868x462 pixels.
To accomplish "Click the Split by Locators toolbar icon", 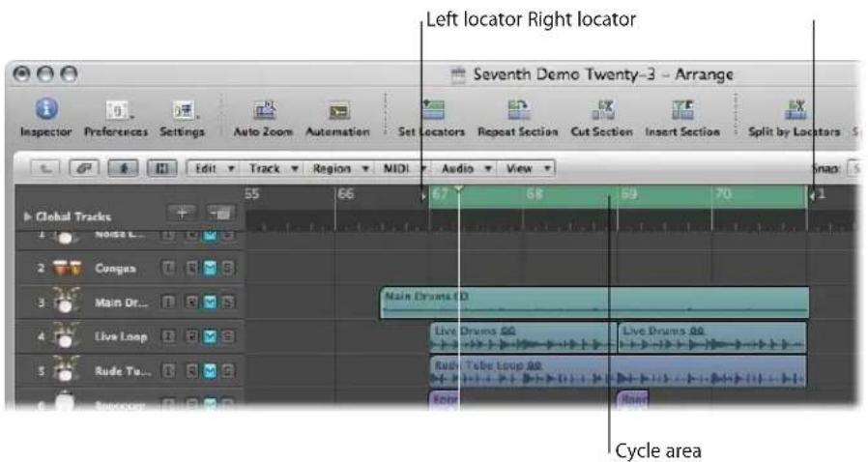I will coord(795,109).
